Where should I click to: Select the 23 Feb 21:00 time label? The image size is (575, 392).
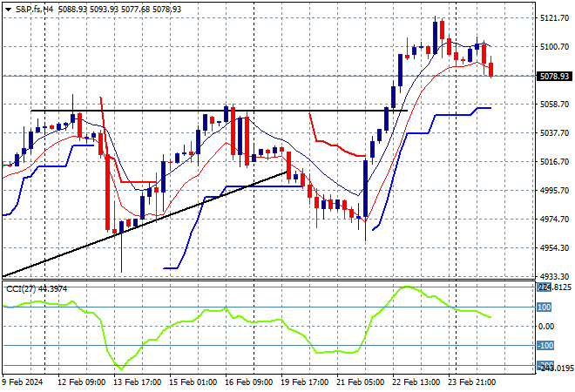474,382
